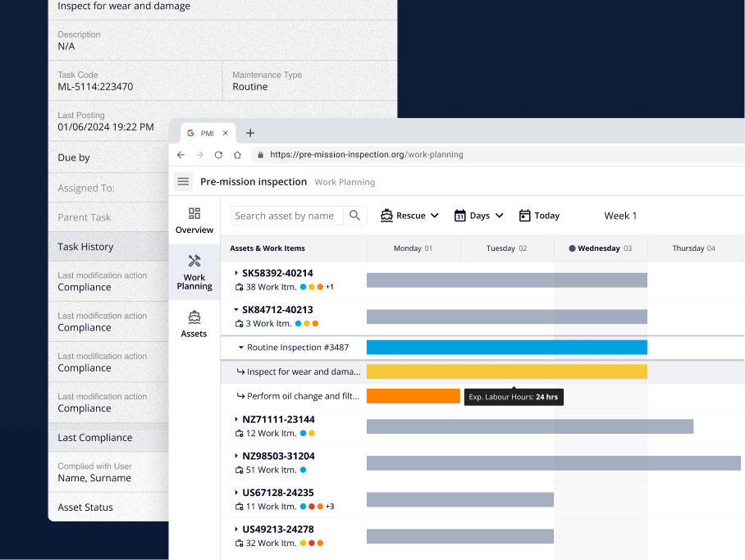Collapse Routine Inspection #3487
Viewport: 745px width, 560px height.
pos(241,348)
